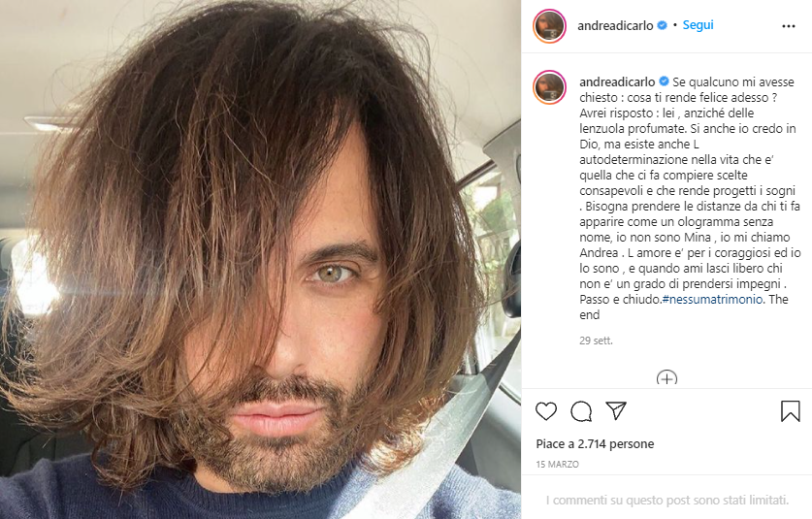Click the 29 sett. comment timestamp
The image size is (812, 519).
click(x=596, y=341)
